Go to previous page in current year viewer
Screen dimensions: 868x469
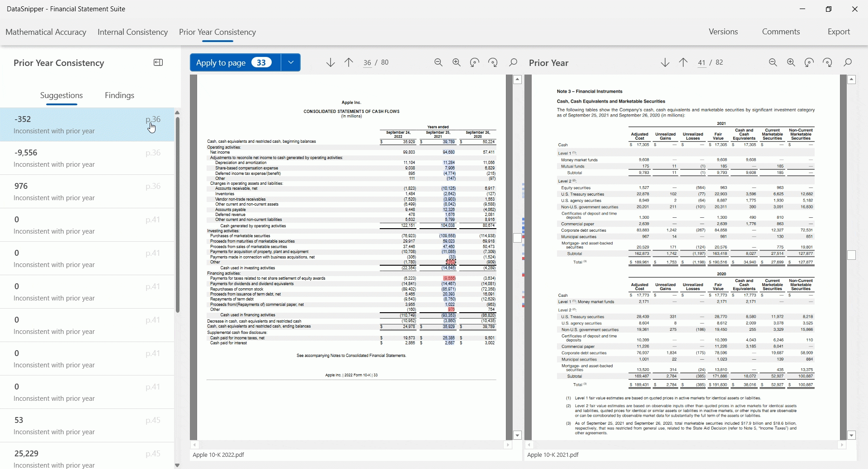coord(349,62)
